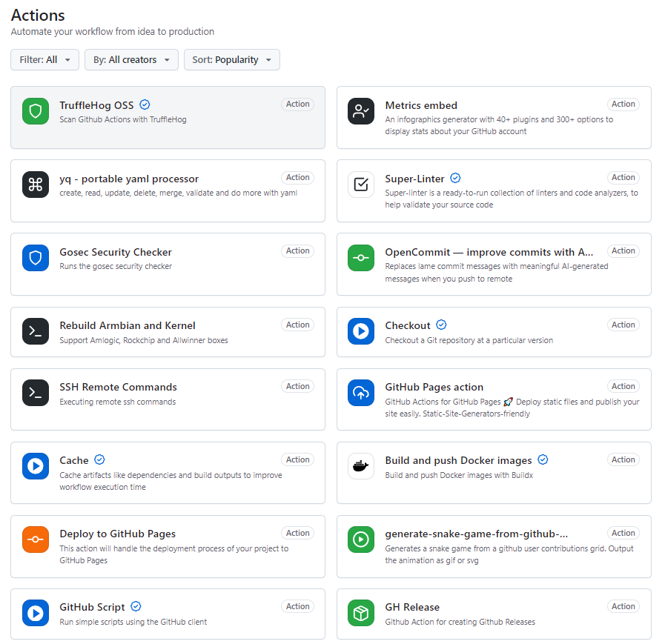
Task: Expand the By: All creators dropdown
Action: (131, 60)
